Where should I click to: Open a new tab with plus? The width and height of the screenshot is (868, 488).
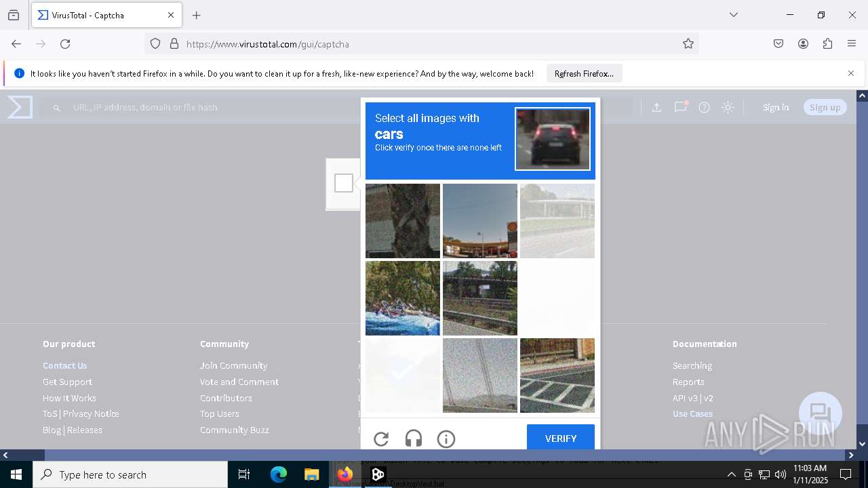197,15
